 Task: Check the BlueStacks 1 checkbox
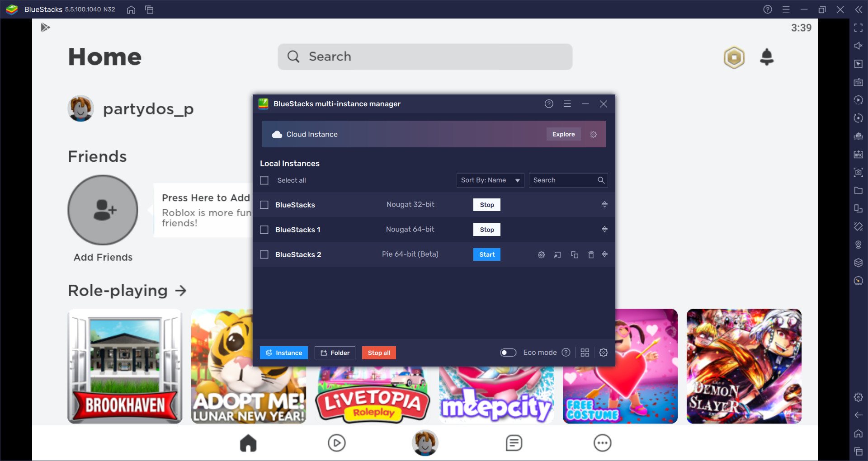click(264, 230)
